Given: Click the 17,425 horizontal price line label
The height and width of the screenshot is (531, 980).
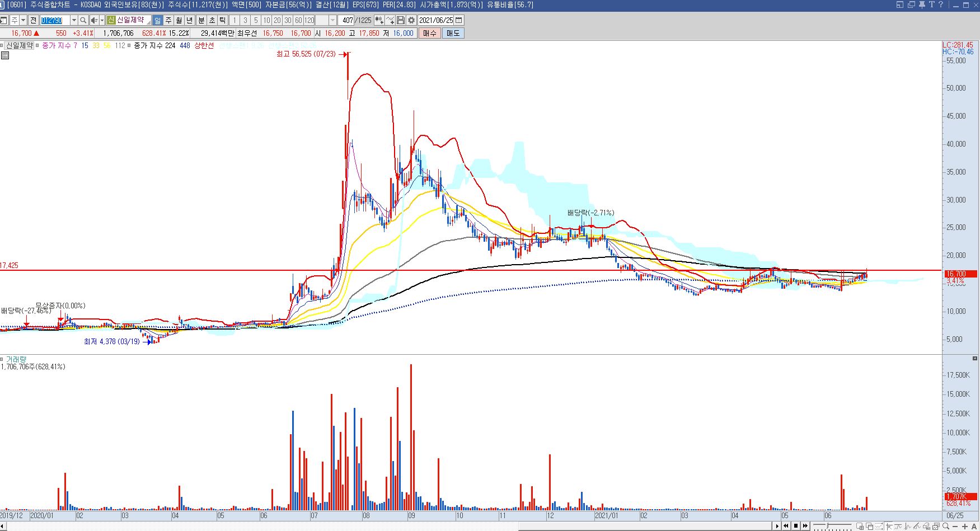Looking at the screenshot, I should (x=9, y=265).
